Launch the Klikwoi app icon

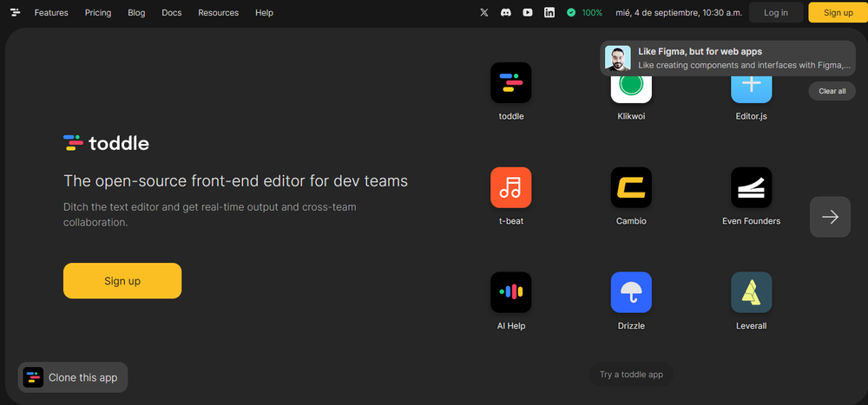coord(631,88)
